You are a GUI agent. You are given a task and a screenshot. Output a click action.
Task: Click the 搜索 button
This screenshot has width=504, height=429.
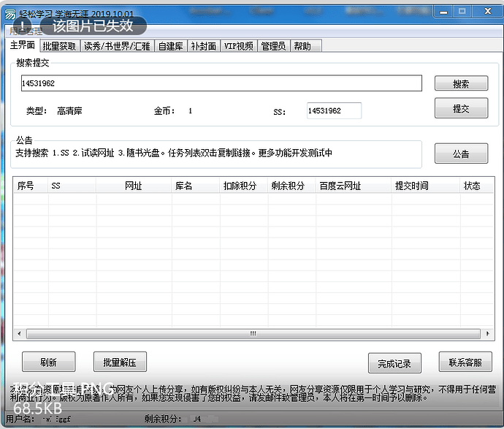[x=461, y=84]
